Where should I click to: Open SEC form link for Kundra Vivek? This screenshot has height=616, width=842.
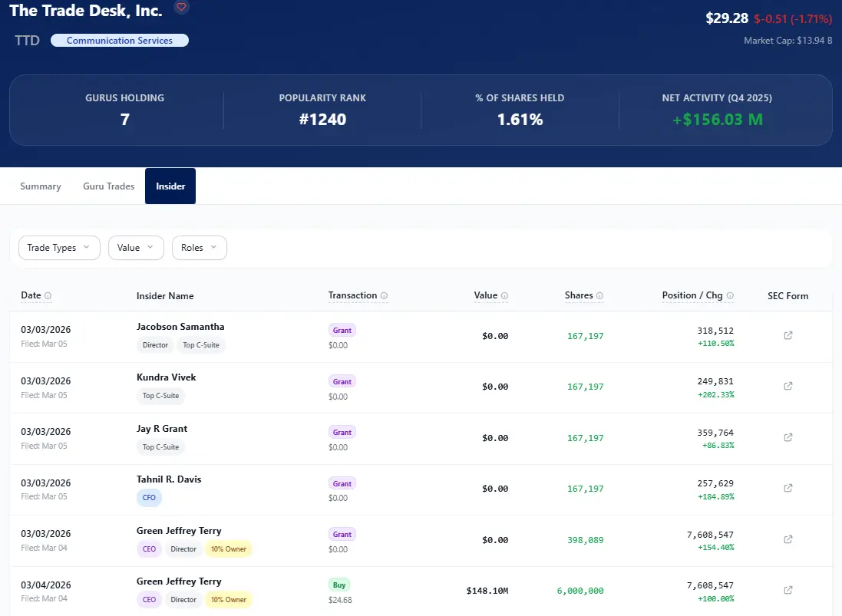pos(788,386)
